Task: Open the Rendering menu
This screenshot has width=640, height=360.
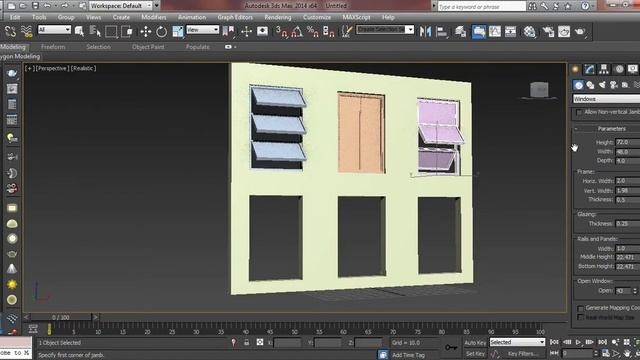Action: (278, 17)
